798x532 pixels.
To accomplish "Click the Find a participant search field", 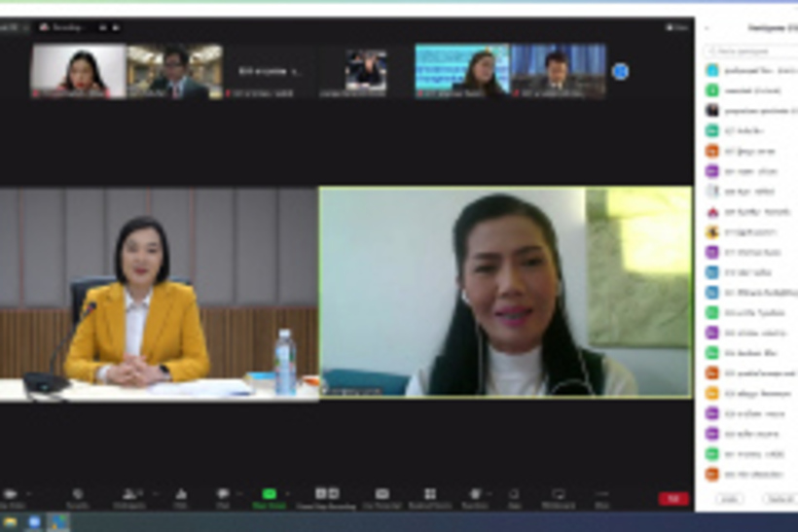I will (751, 51).
